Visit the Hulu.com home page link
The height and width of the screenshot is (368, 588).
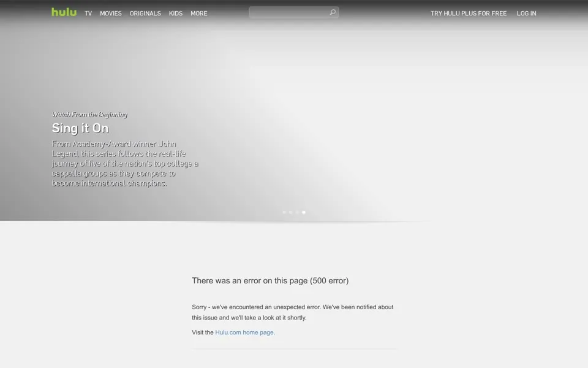(245, 332)
